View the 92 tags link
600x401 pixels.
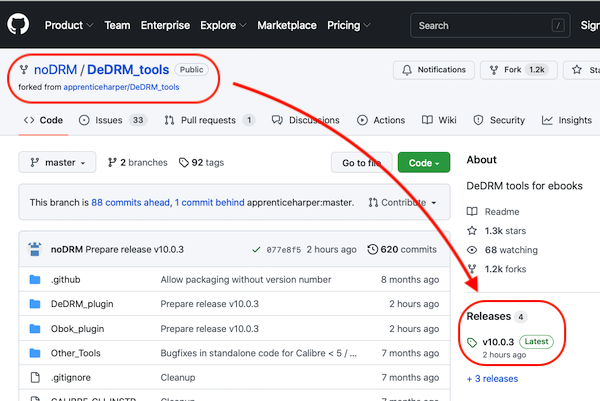(x=201, y=163)
